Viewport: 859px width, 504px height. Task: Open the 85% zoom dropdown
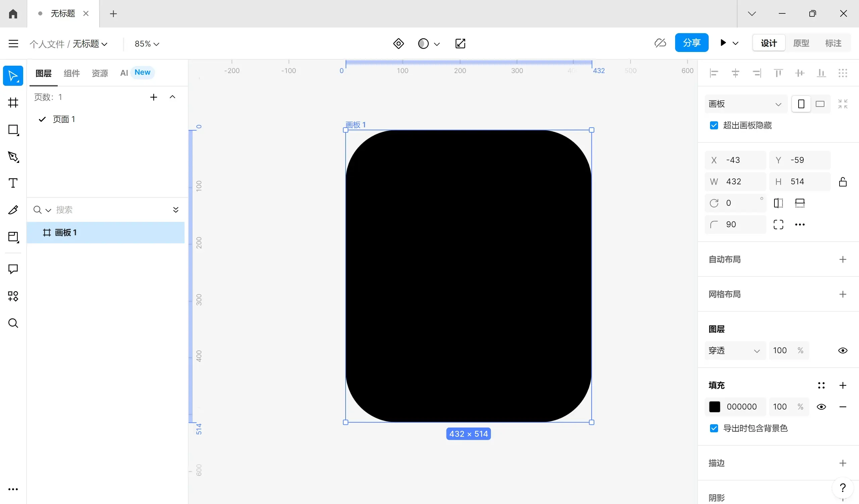pyautogui.click(x=147, y=44)
